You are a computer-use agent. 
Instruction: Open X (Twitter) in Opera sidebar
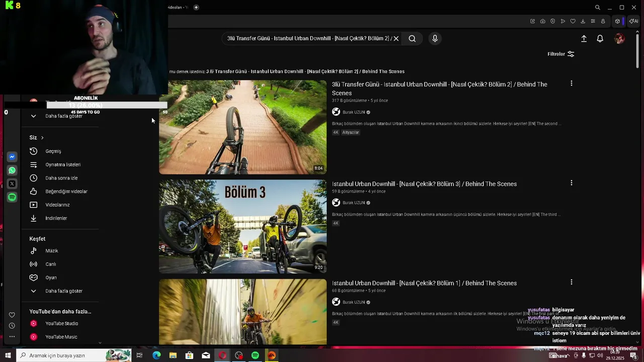12,184
